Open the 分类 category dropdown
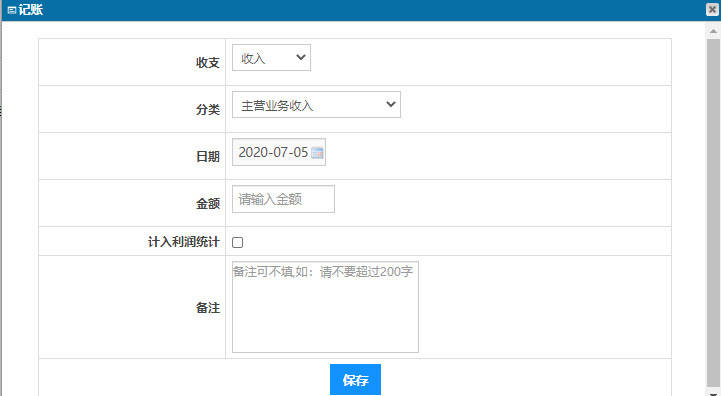721x396 pixels. coord(316,105)
